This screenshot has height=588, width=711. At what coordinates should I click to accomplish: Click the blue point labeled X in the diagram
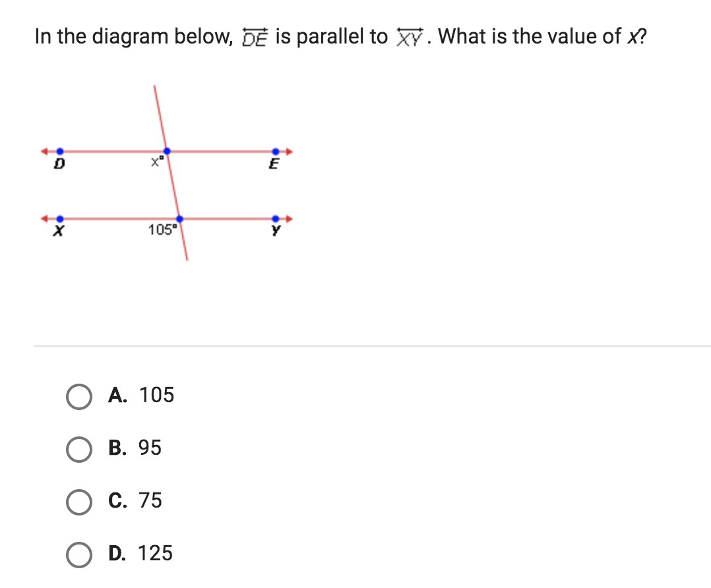point(60,219)
